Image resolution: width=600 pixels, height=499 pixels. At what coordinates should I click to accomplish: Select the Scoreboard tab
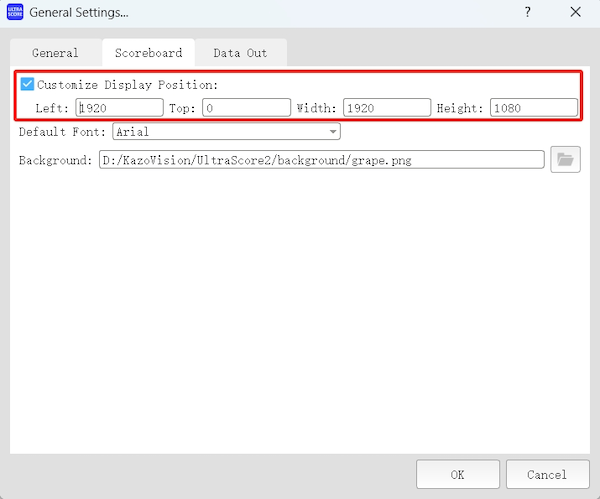[148, 52]
